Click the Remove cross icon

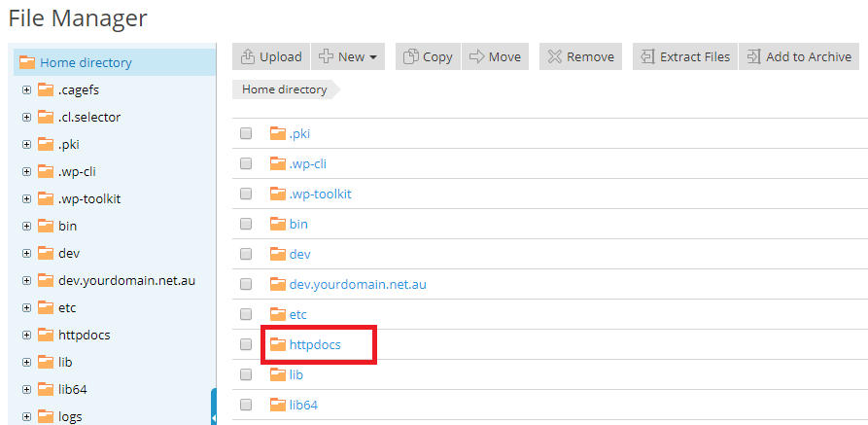(555, 57)
